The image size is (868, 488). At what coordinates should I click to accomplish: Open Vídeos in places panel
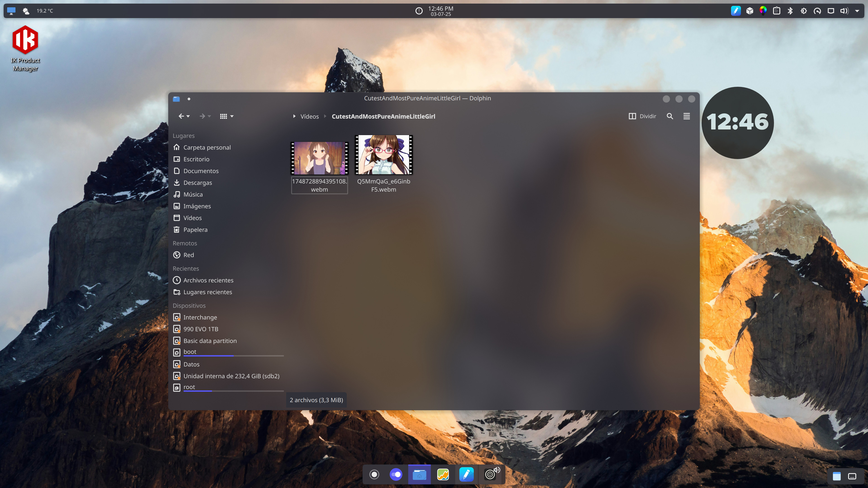tap(228, 218)
